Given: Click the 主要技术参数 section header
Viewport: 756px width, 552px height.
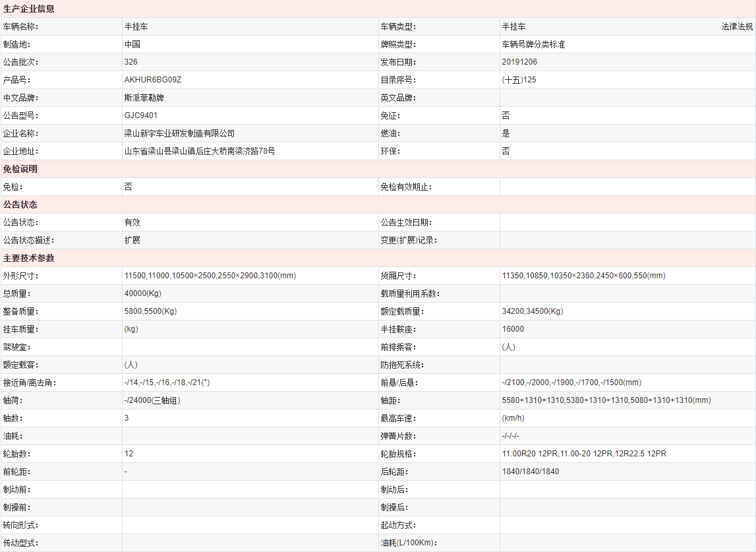Looking at the screenshot, I should coord(29,258).
